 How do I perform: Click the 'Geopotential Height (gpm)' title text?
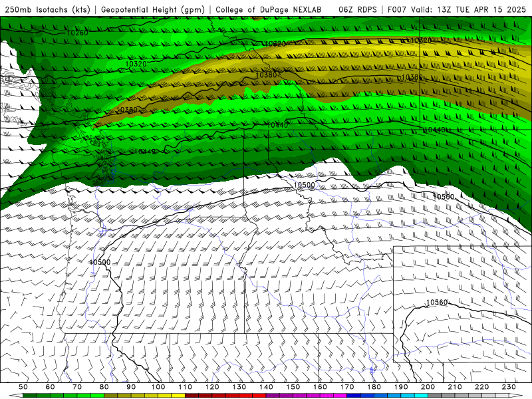pos(153,9)
